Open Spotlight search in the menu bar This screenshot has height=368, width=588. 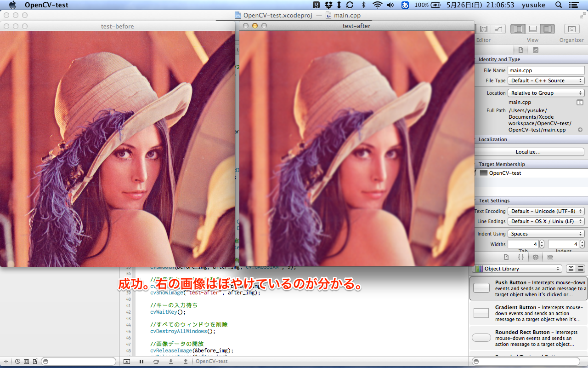point(559,5)
